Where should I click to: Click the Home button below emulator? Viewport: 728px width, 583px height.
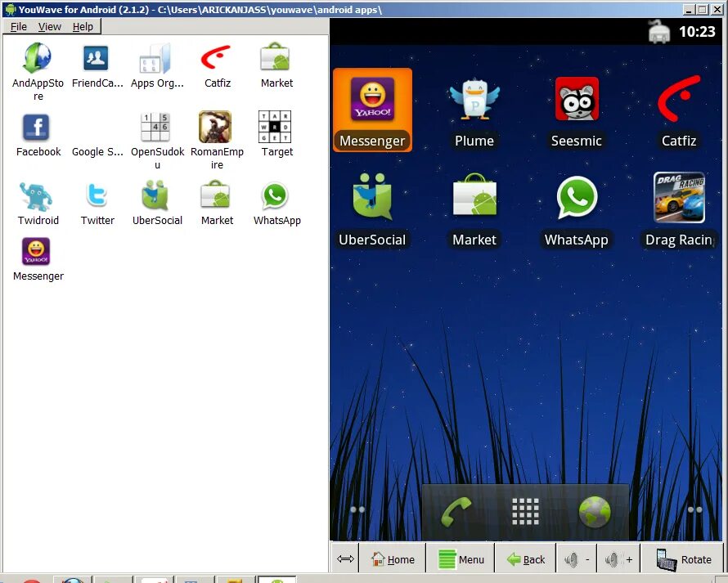[x=393, y=559]
